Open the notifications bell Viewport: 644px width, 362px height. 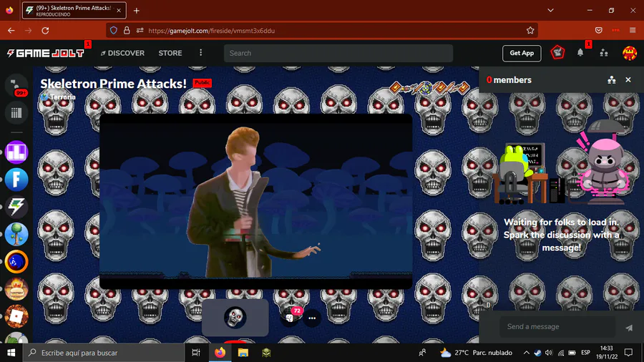[580, 52]
